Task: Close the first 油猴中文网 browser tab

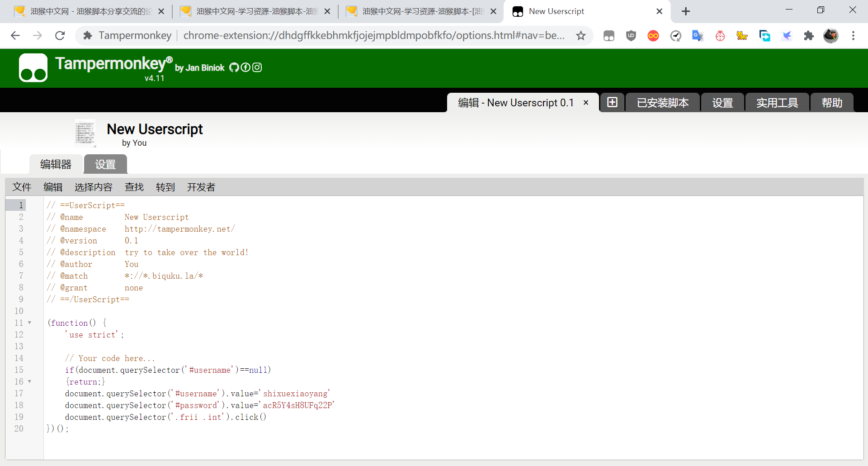Action: coord(161,11)
